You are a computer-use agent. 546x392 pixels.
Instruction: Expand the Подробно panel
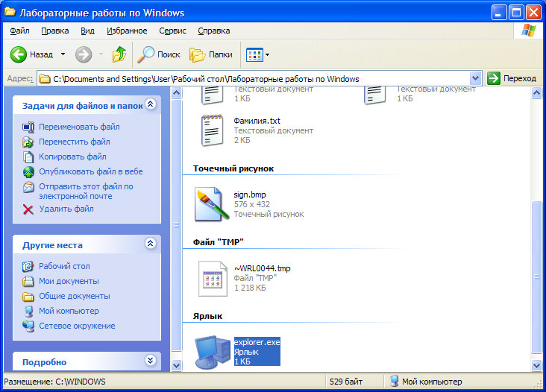[x=151, y=361]
